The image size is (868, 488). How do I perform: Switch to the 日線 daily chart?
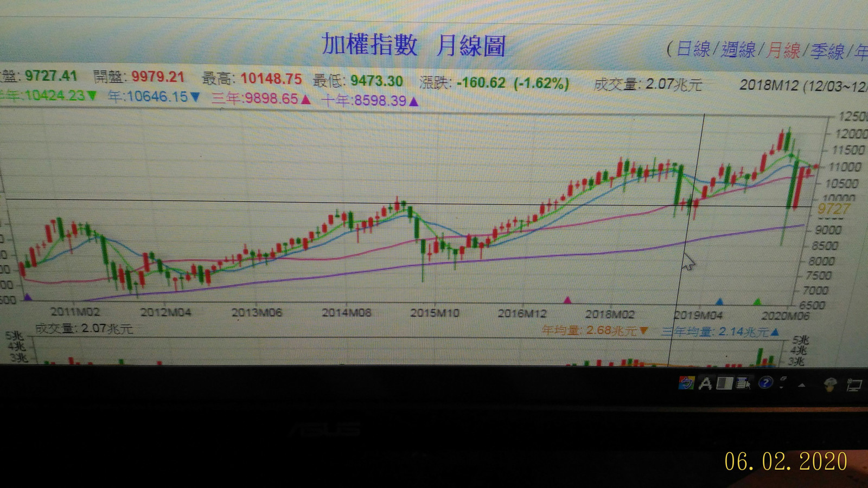pos(693,49)
